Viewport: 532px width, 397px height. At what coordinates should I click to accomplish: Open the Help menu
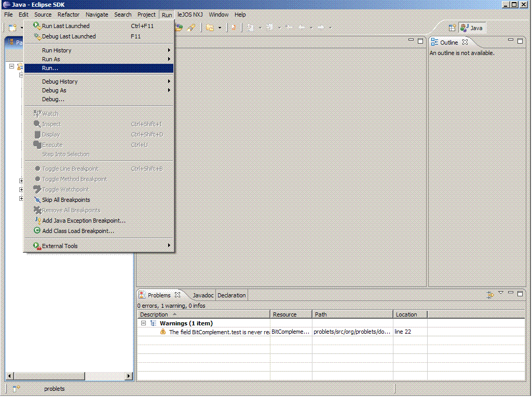240,15
